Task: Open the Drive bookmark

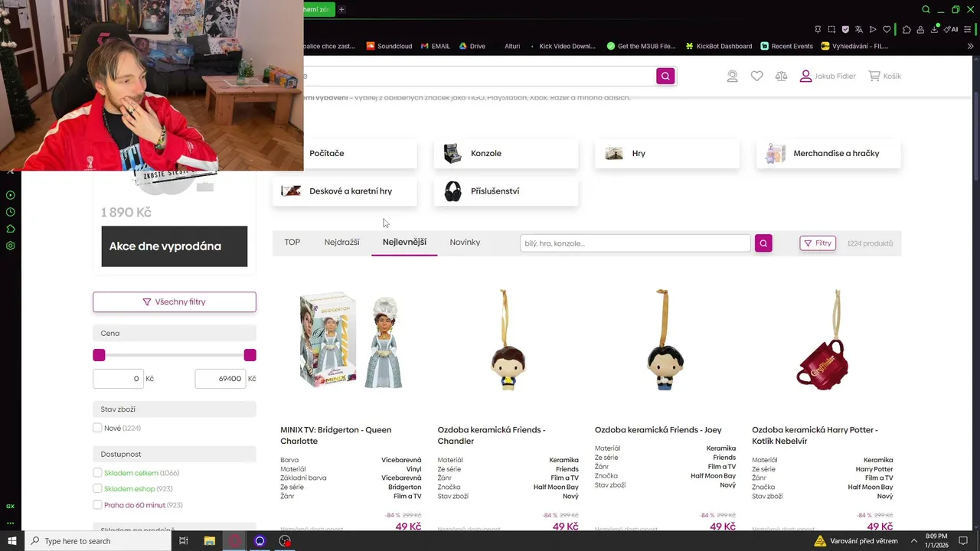Action: coord(472,46)
